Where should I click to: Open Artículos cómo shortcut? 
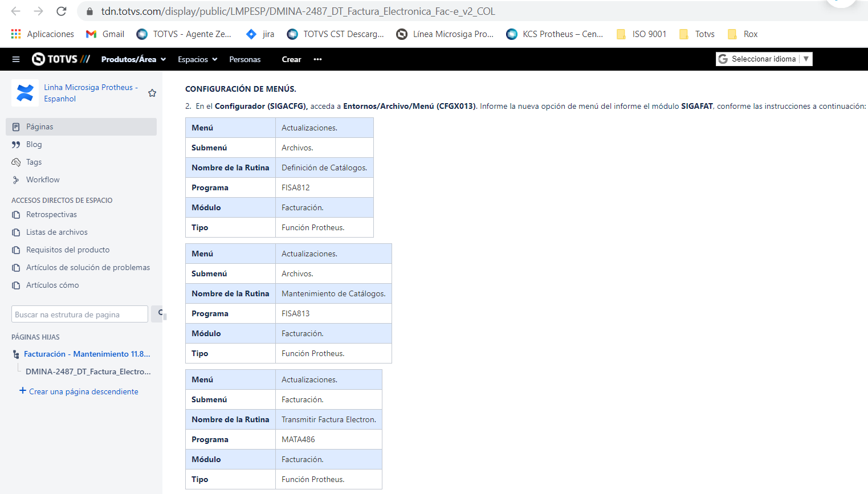pos(52,285)
